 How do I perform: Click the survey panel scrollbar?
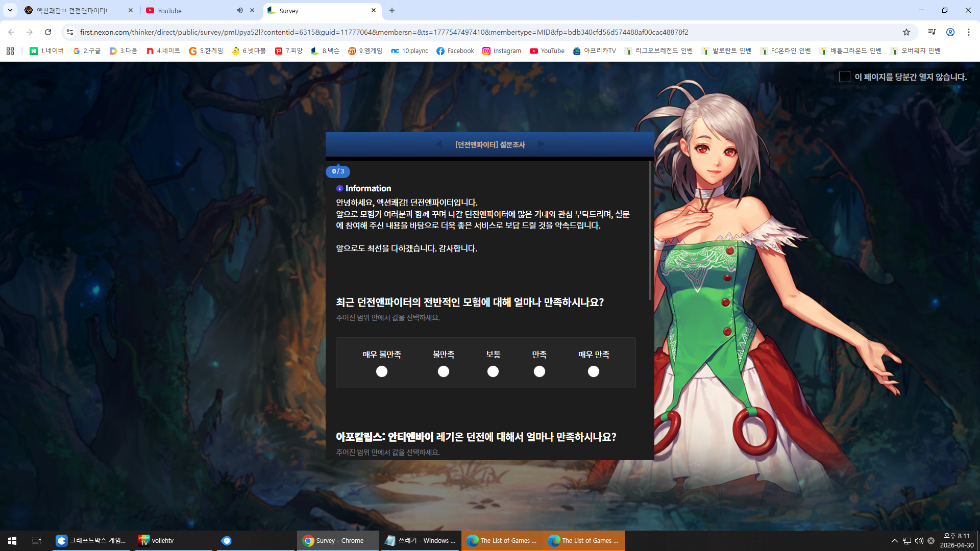[650, 230]
